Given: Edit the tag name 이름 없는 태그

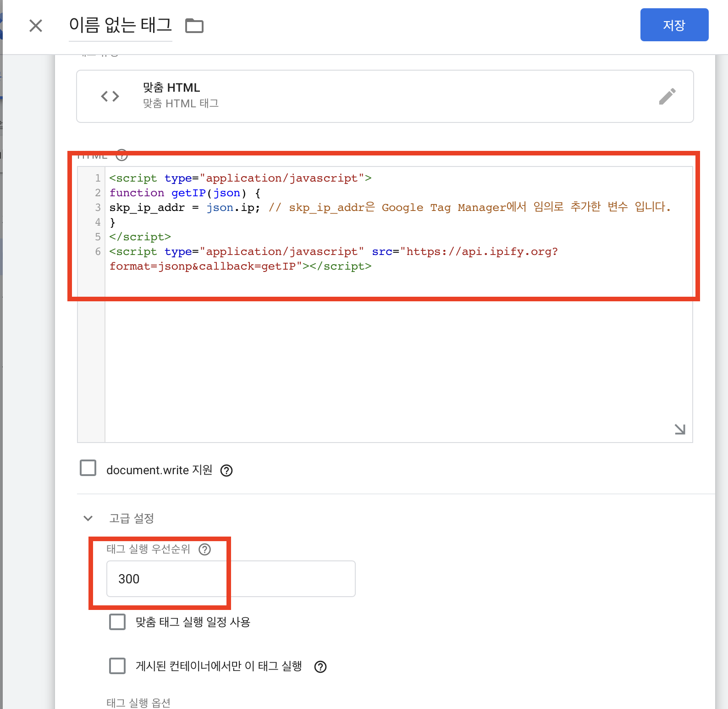Looking at the screenshot, I should click(x=121, y=25).
